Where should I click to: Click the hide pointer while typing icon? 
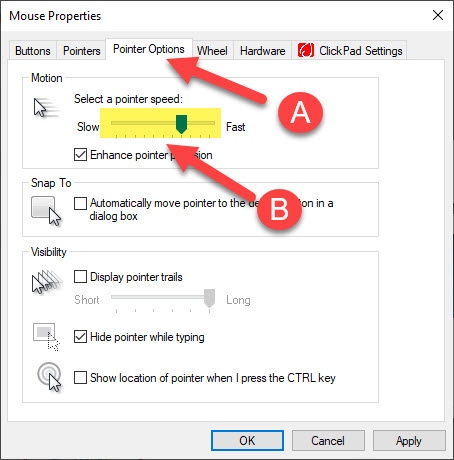tap(46, 337)
